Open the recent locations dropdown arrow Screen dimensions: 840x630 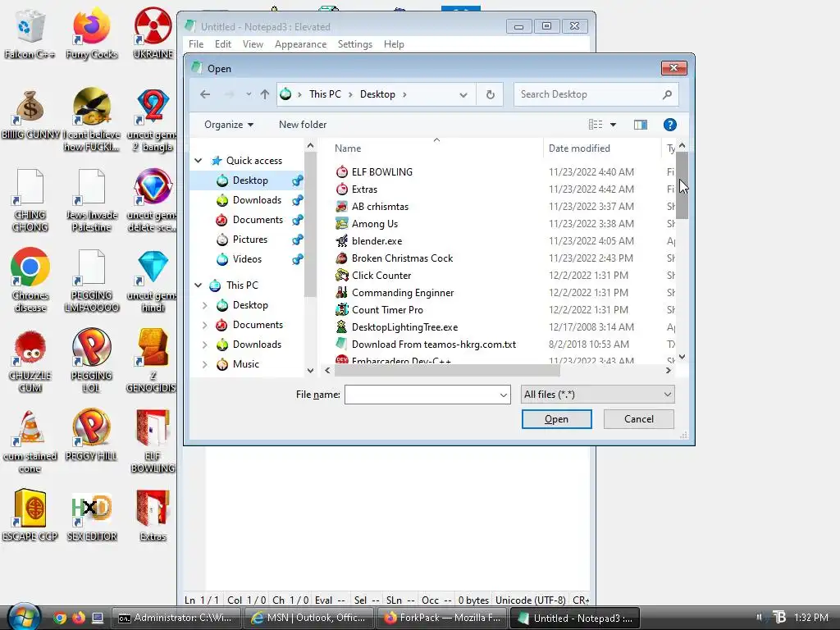(249, 95)
